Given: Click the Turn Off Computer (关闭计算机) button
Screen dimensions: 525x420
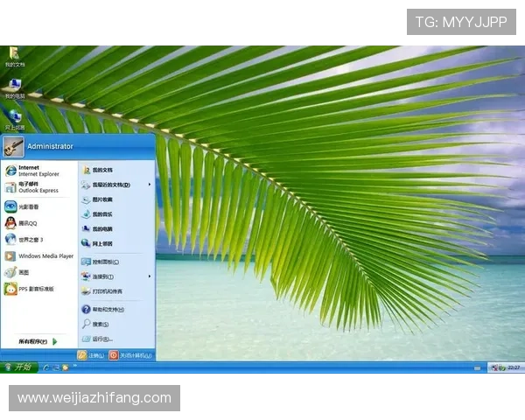Looking at the screenshot, I should pyautogui.click(x=130, y=355).
